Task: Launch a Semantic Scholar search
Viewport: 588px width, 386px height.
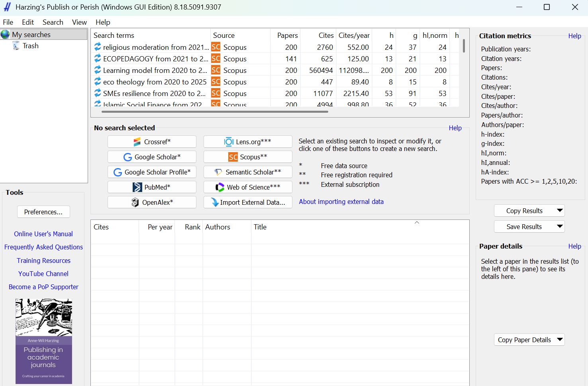Action: (x=248, y=172)
